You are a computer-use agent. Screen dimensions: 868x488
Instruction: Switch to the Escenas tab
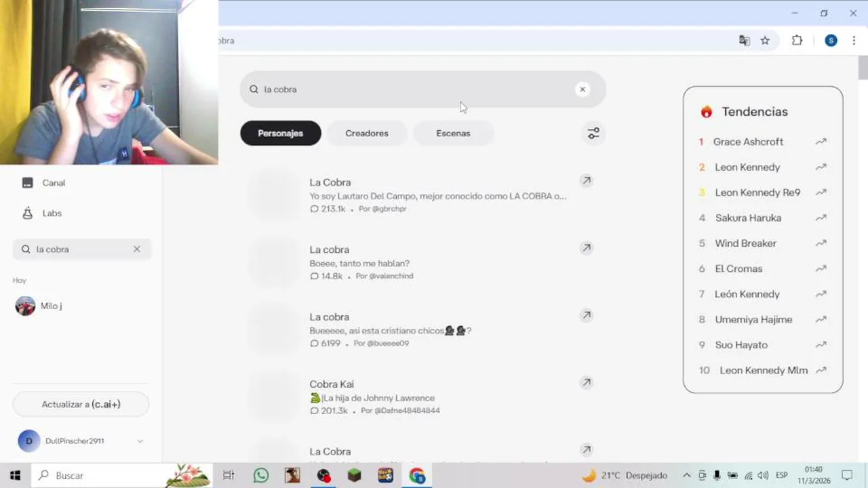(453, 134)
